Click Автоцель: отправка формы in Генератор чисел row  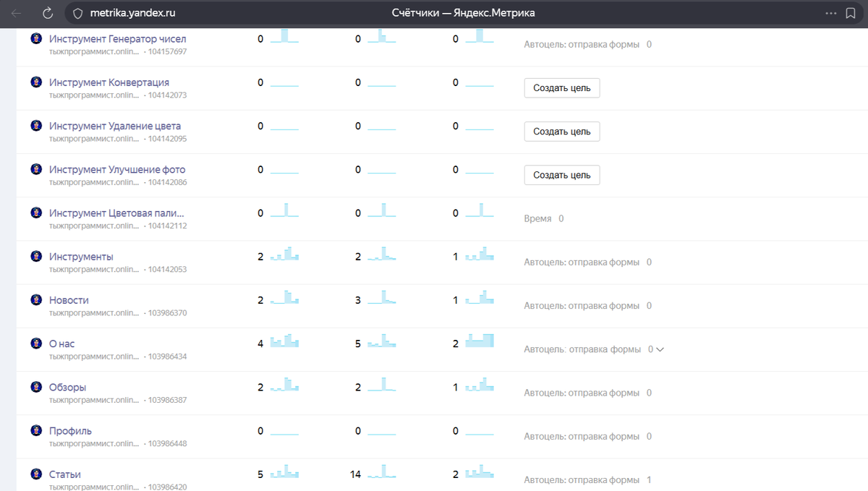(x=582, y=44)
